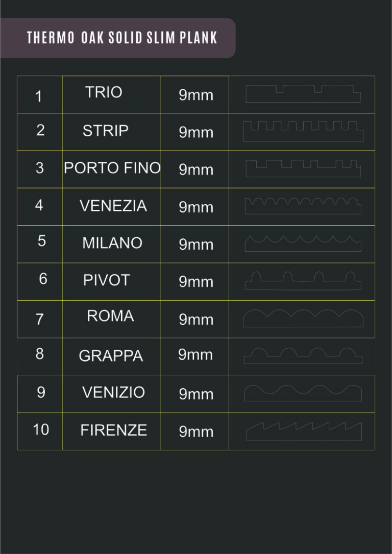Viewport: 392px width, 554px height.
Task: Select the GRAPPA product name
Action: pyautogui.click(x=111, y=356)
